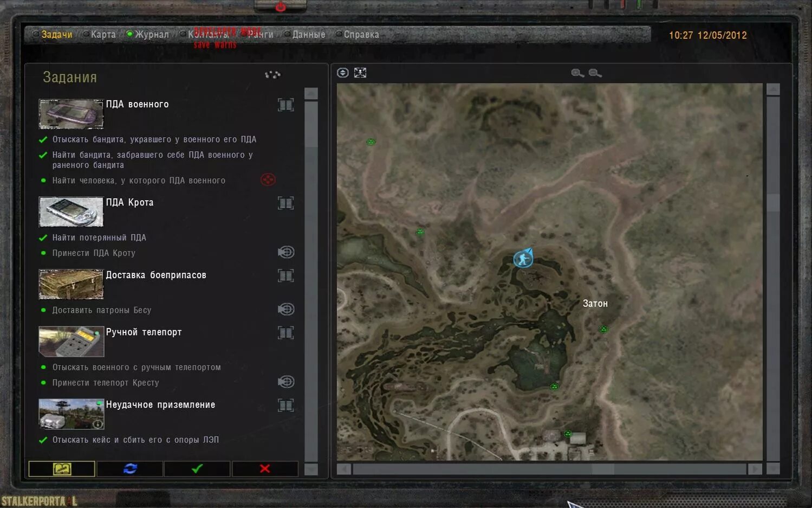This screenshot has height=508, width=812.
Task: Select the Неудачное приземление task title
Action: [x=160, y=404]
